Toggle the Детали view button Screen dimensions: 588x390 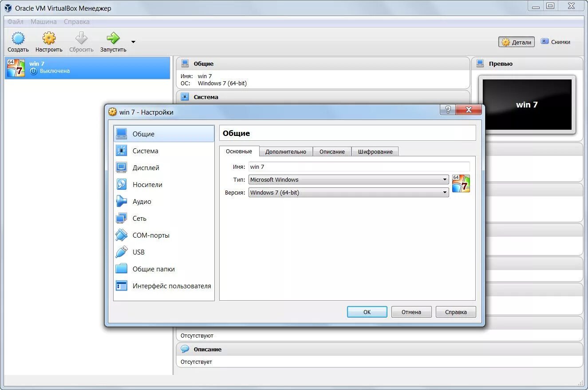coord(517,42)
